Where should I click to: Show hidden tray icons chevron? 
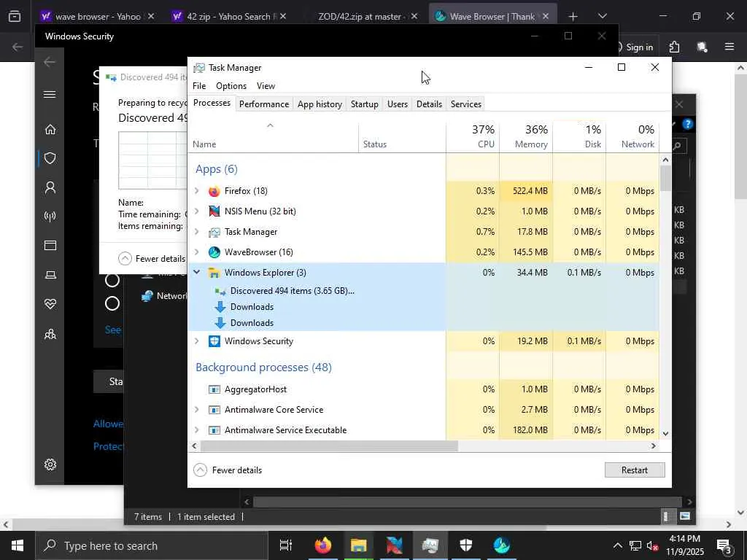tap(617, 545)
